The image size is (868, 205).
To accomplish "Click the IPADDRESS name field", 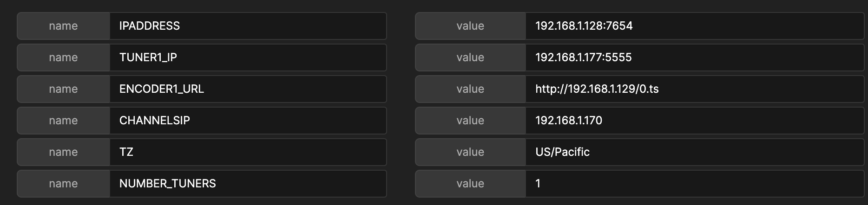I will click(247, 26).
